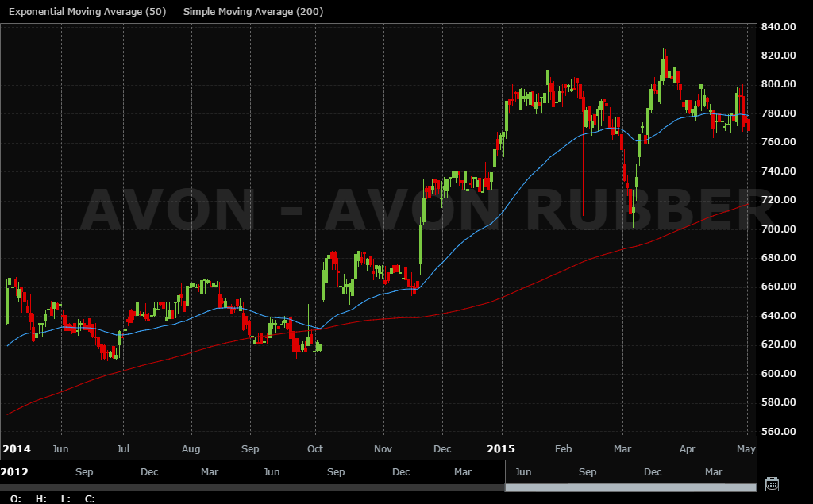Select the Feb marker on the date axis

[x=563, y=449]
